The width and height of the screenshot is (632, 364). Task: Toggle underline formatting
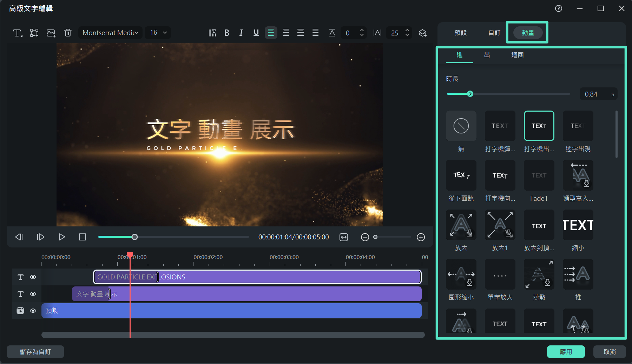click(x=256, y=33)
